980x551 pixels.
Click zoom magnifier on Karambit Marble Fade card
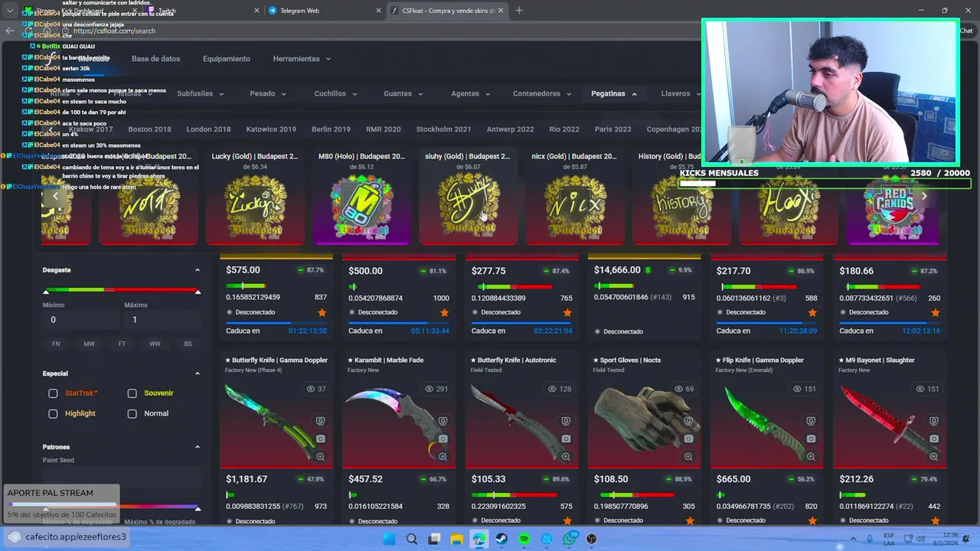tap(443, 457)
